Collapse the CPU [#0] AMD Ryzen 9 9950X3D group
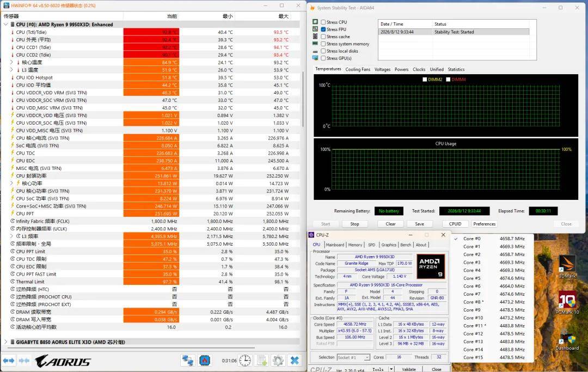The height and width of the screenshot is (372, 588). [6, 25]
